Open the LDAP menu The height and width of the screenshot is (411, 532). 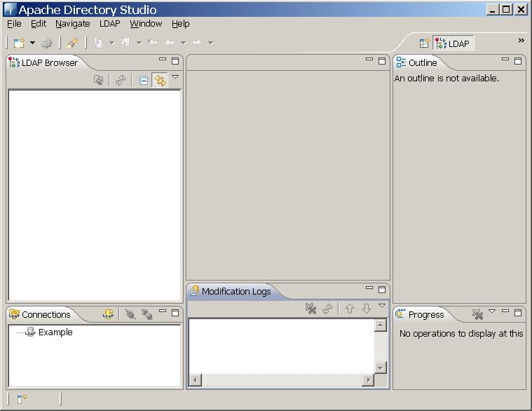[x=109, y=23]
